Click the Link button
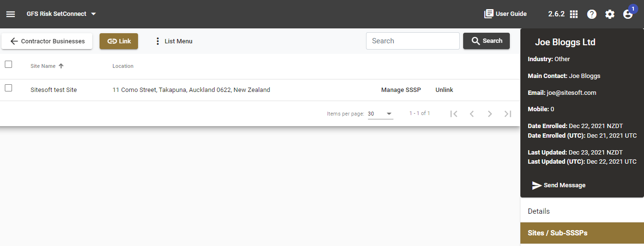 (x=119, y=41)
